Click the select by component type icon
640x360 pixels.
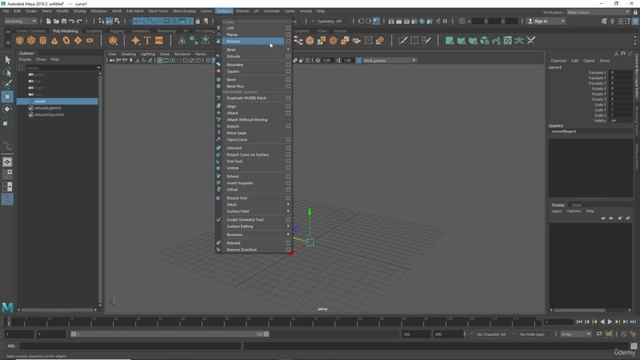click(x=117, y=21)
